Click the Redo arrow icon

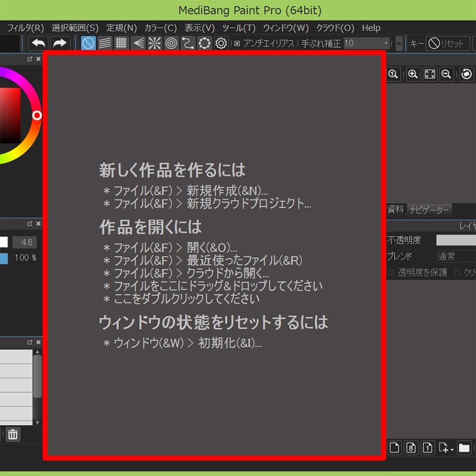(60, 43)
